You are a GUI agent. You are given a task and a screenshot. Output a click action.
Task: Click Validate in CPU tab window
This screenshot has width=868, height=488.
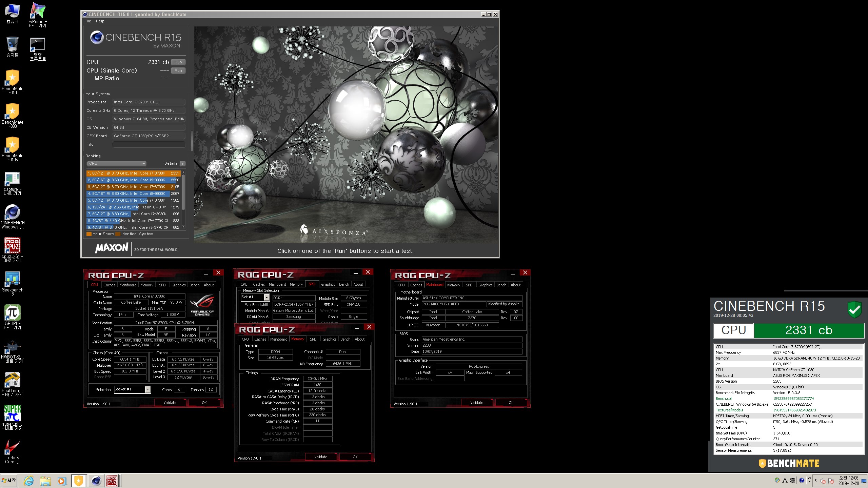170,403
